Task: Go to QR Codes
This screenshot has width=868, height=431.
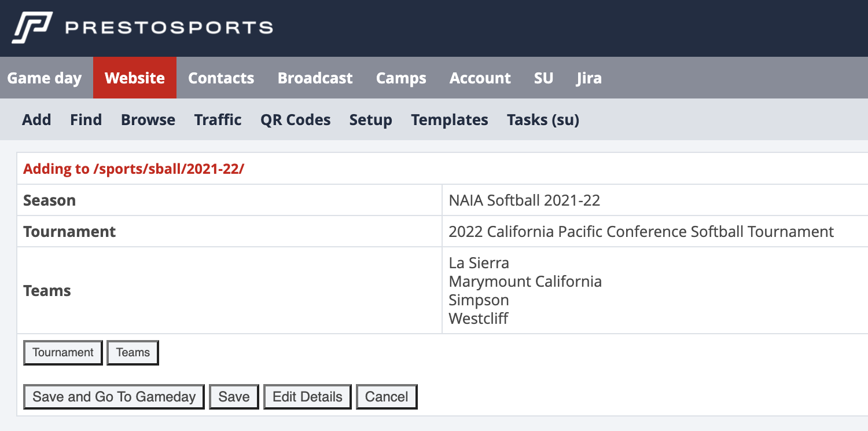Action: (295, 120)
